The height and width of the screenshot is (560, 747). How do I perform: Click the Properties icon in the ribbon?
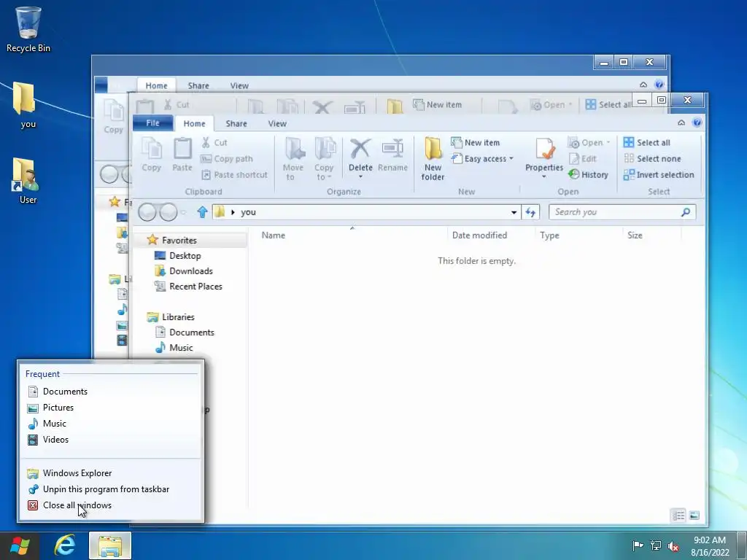point(544,149)
